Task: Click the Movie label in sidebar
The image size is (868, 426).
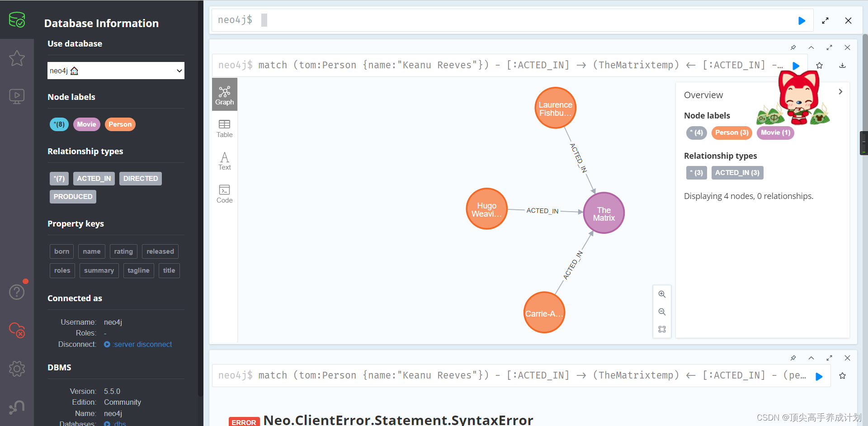Action: [86, 124]
